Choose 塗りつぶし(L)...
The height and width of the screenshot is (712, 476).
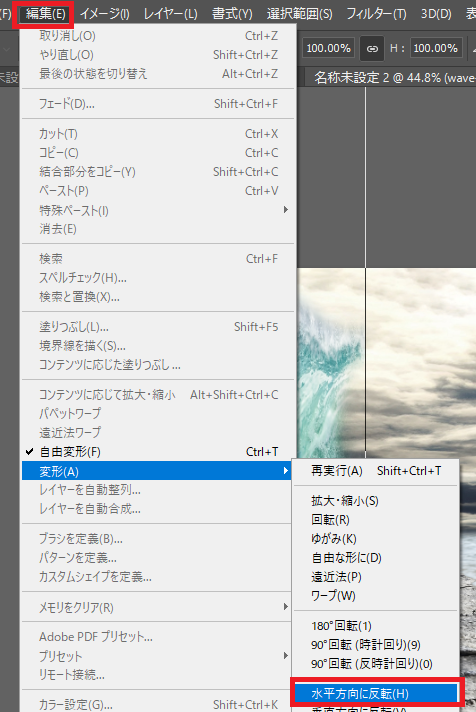click(159, 327)
